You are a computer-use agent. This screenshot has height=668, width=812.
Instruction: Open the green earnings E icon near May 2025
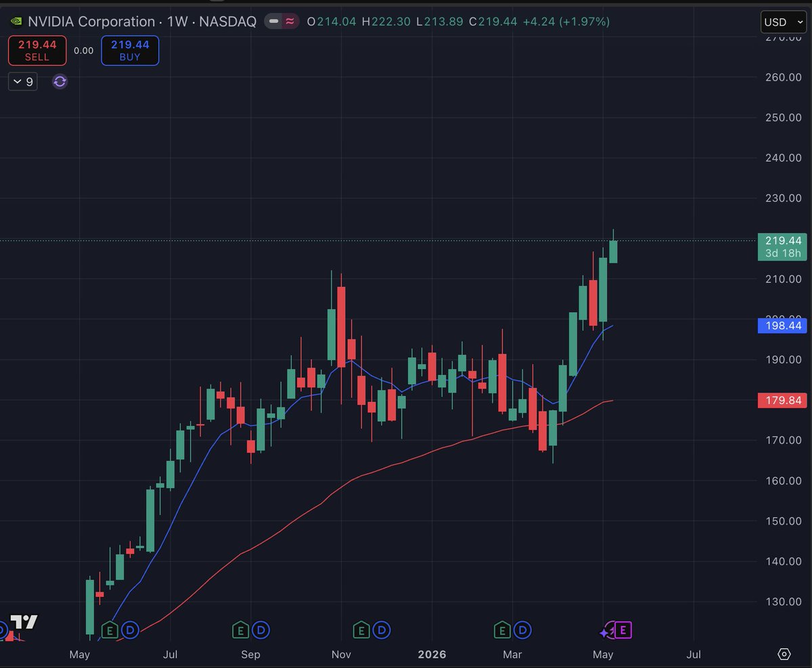[x=109, y=631]
